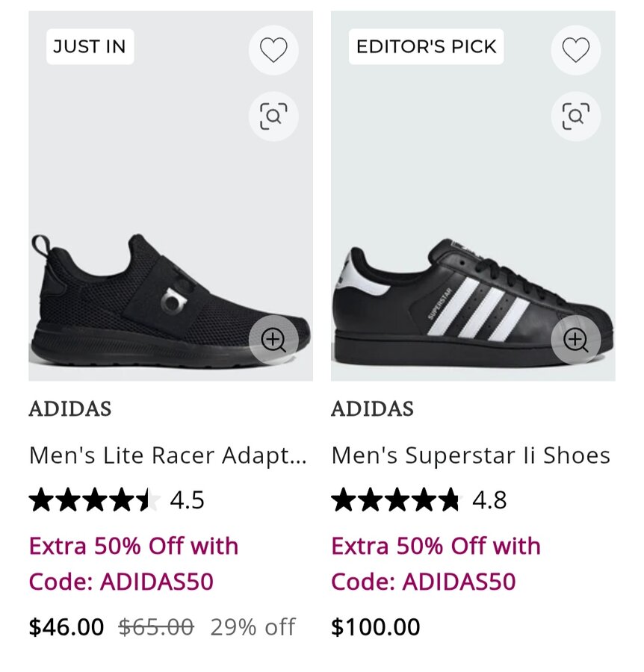
Task: Click the JUST IN badge
Action: click(x=90, y=46)
